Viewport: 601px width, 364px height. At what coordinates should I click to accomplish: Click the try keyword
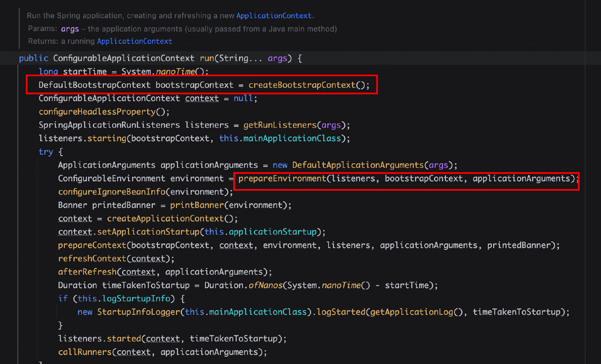tap(46, 152)
